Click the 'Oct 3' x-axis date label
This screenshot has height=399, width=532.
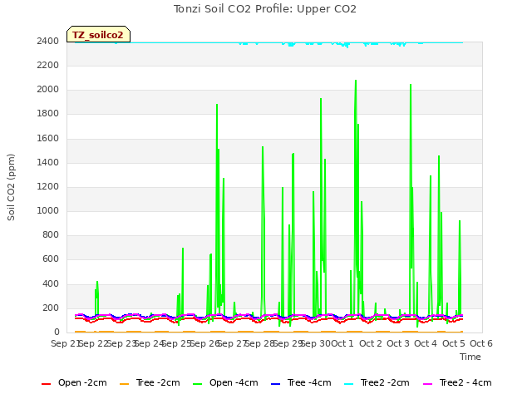(398, 343)
